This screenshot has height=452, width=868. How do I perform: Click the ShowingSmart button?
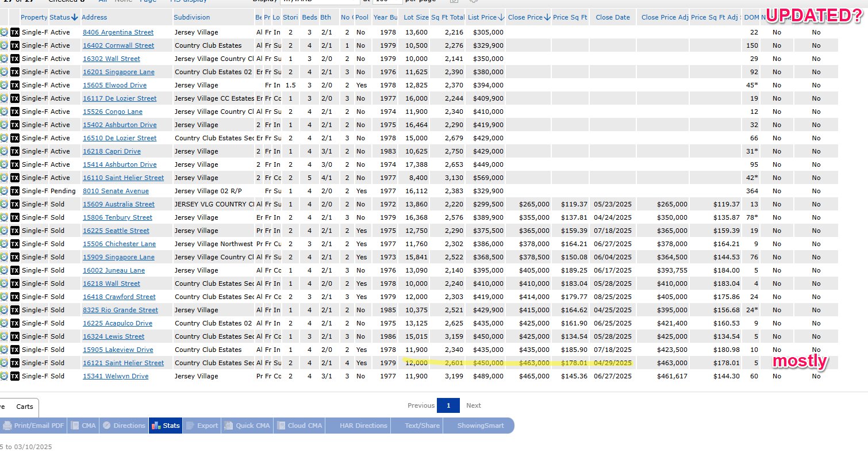(x=480, y=426)
